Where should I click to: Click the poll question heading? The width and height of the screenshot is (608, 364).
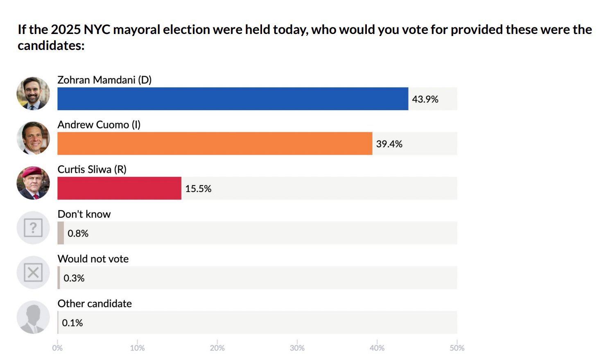point(305,37)
